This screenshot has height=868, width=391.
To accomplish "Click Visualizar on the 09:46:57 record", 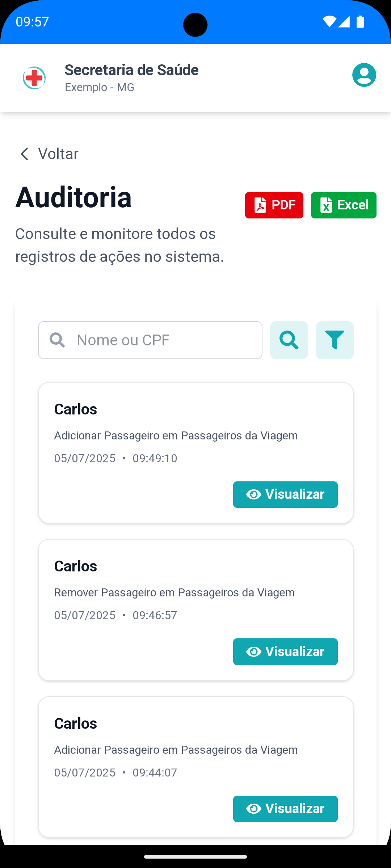I will (285, 652).
